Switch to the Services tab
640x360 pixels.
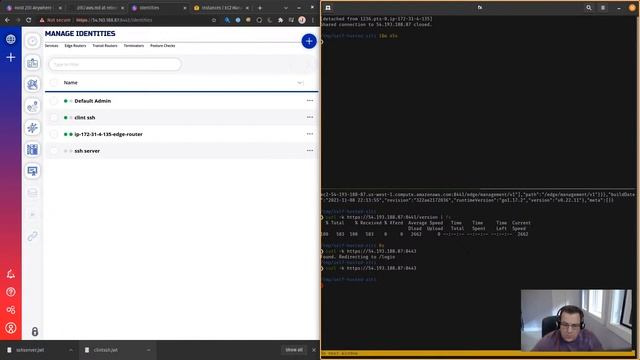[51, 46]
